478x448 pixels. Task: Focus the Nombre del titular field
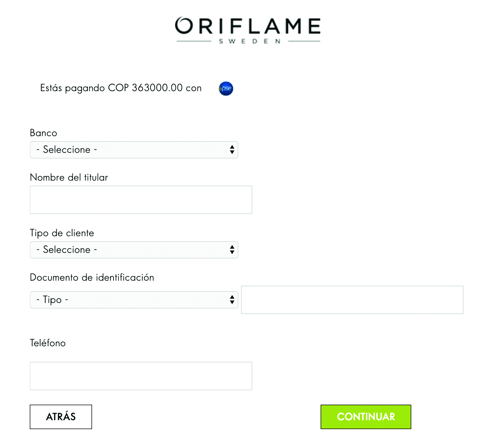(141, 200)
